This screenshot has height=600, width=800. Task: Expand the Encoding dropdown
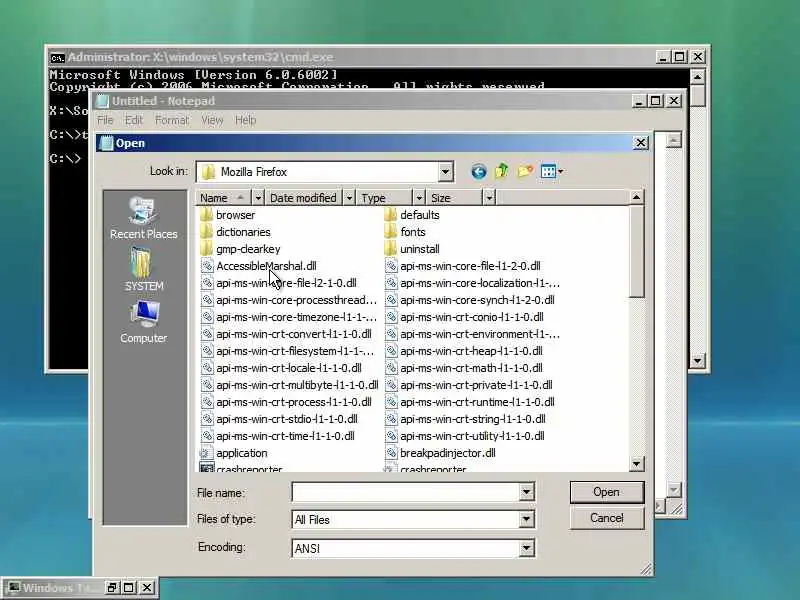[526, 548]
